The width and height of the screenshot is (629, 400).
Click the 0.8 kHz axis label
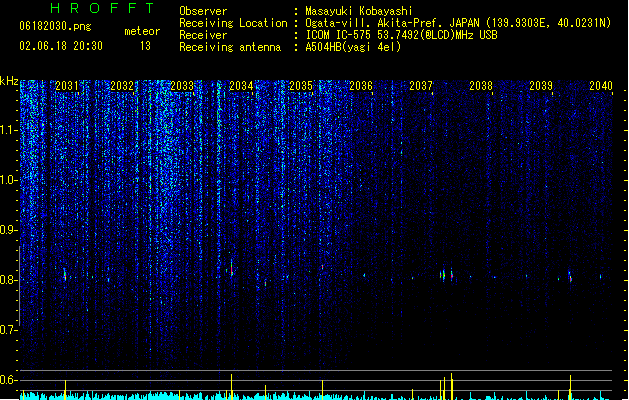[x=8, y=280]
